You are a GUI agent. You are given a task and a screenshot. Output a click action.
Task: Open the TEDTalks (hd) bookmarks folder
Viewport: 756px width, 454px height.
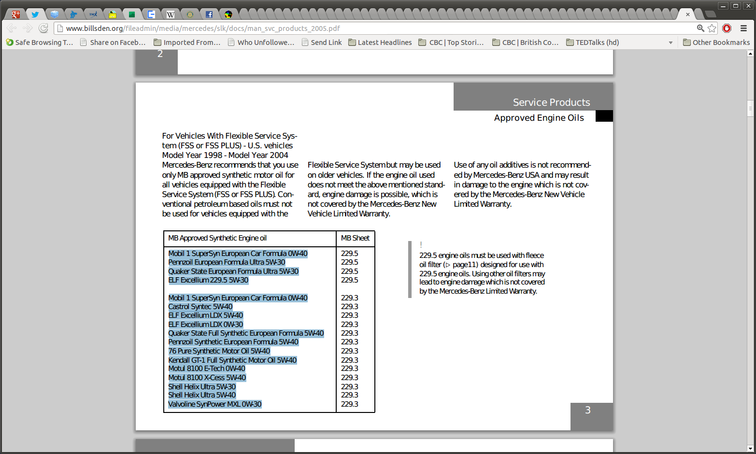[x=593, y=42]
